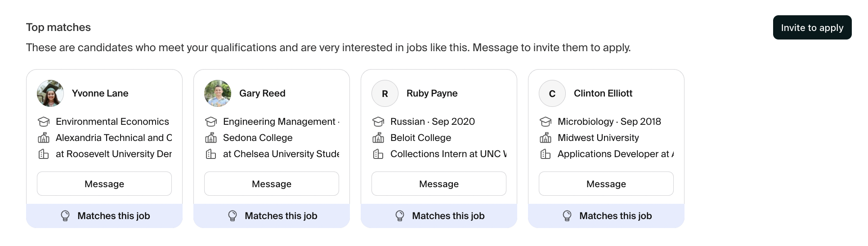The width and height of the screenshot is (868, 246).
Task: Click Matches this job on Yvonne Lane's card
Action: point(114,216)
